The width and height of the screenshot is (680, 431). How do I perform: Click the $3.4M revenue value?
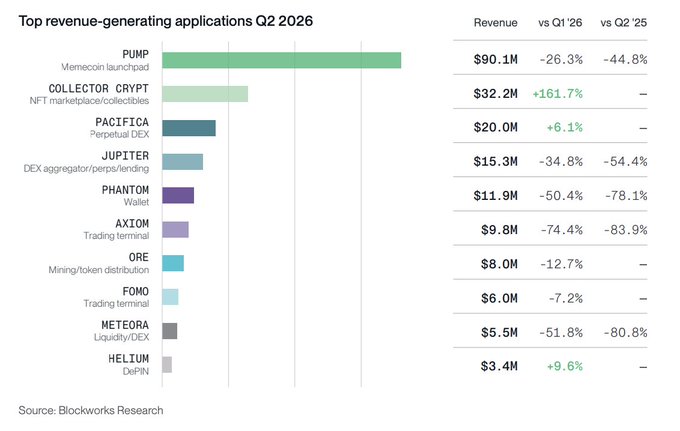point(499,366)
